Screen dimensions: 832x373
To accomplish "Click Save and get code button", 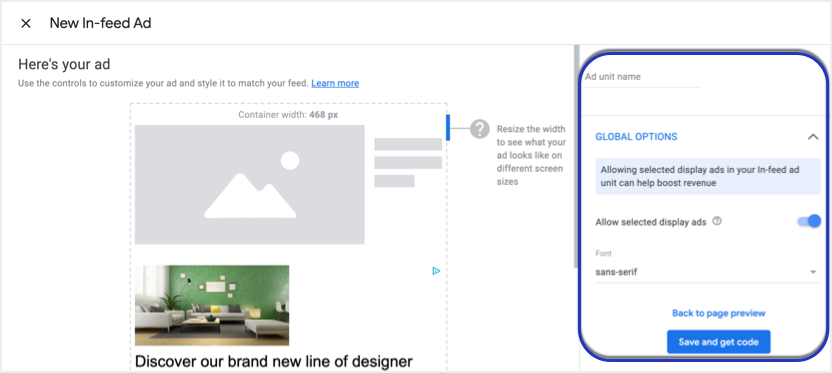I will pos(718,342).
